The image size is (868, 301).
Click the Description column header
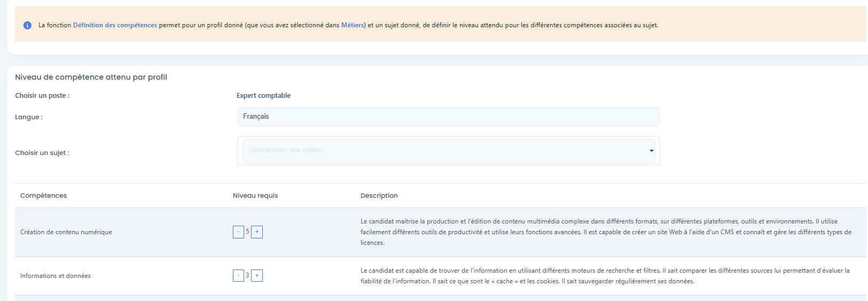379,196
